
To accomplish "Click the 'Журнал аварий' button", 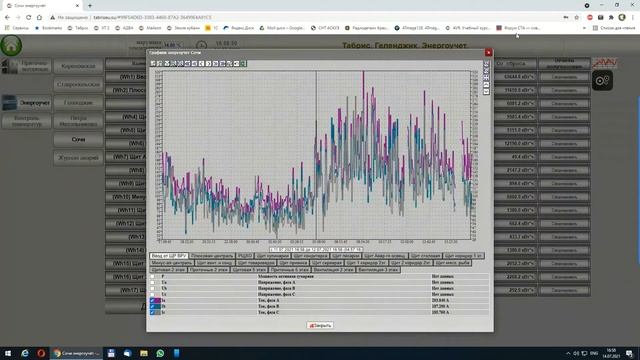I will (78, 158).
